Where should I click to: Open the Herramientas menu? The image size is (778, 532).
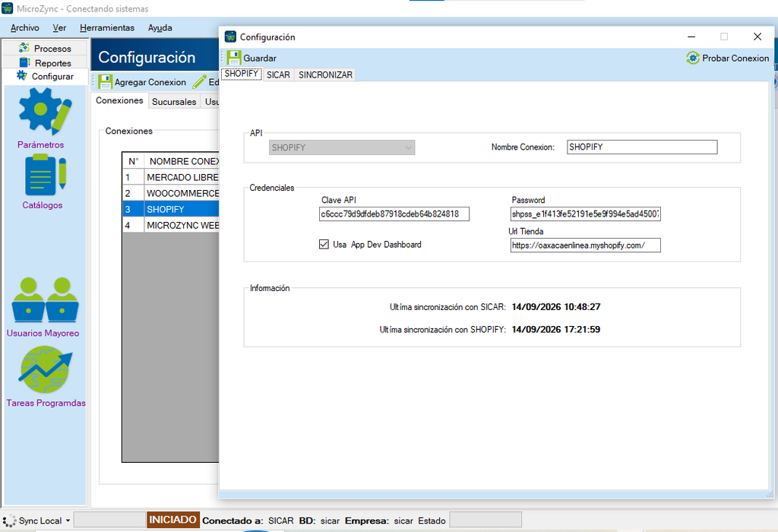107,28
